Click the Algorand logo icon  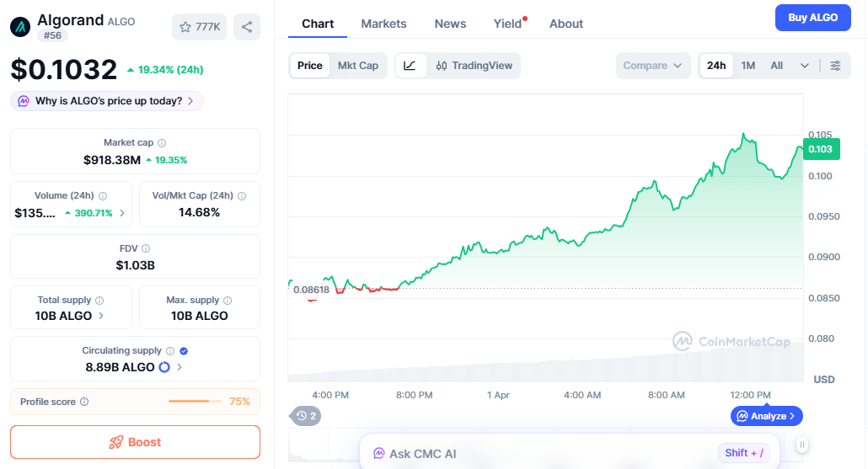(x=20, y=27)
